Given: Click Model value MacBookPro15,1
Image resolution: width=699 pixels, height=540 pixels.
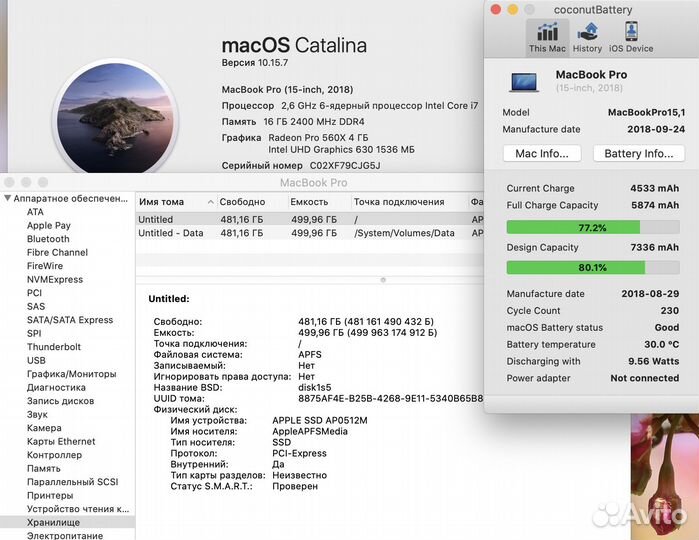Looking at the screenshot, I should coord(646,112).
